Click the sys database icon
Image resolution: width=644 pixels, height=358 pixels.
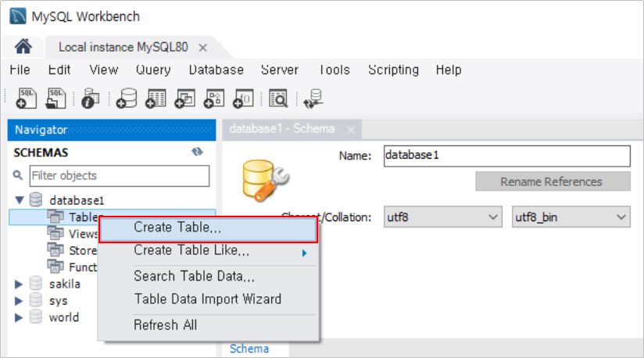[x=36, y=300]
